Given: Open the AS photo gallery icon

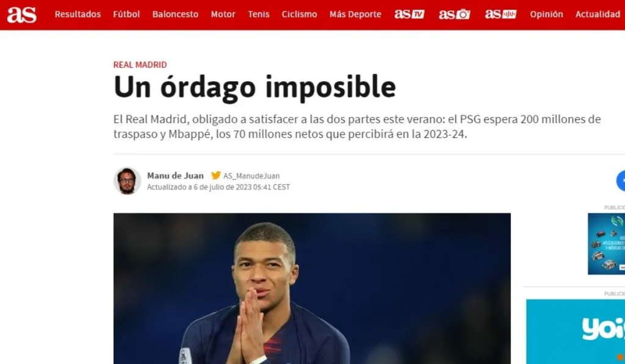Looking at the screenshot, I should click(x=454, y=15).
